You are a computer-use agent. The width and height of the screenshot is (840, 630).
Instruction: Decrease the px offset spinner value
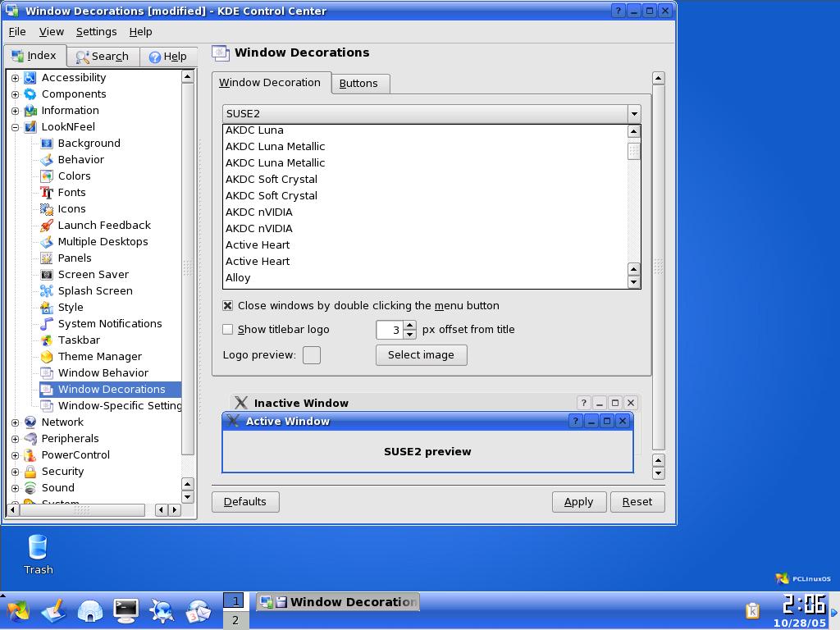pos(410,335)
